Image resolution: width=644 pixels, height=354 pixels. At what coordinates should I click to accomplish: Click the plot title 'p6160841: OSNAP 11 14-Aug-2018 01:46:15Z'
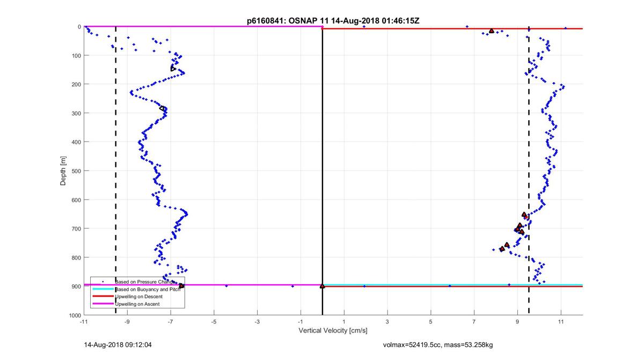click(333, 21)
